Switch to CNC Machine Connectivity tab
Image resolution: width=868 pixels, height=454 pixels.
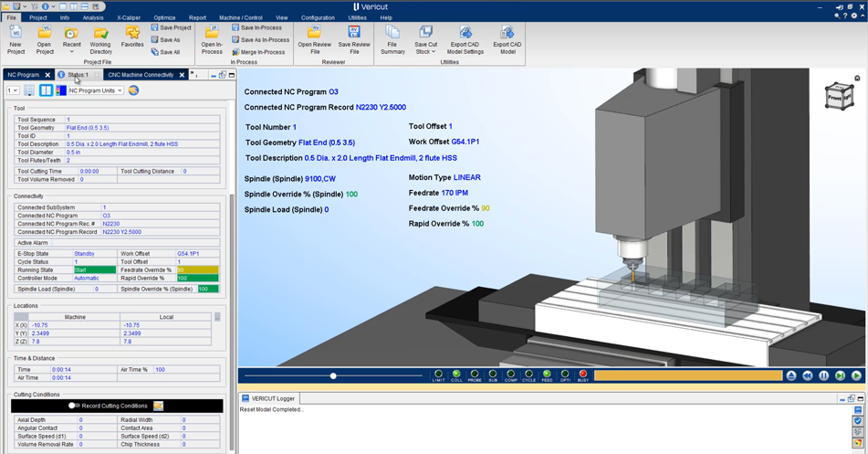140,75
